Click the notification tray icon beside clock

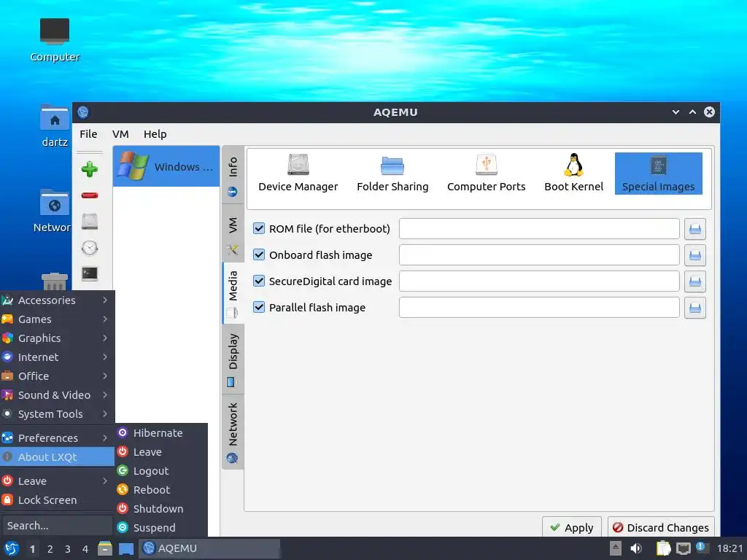coord(701,548)
